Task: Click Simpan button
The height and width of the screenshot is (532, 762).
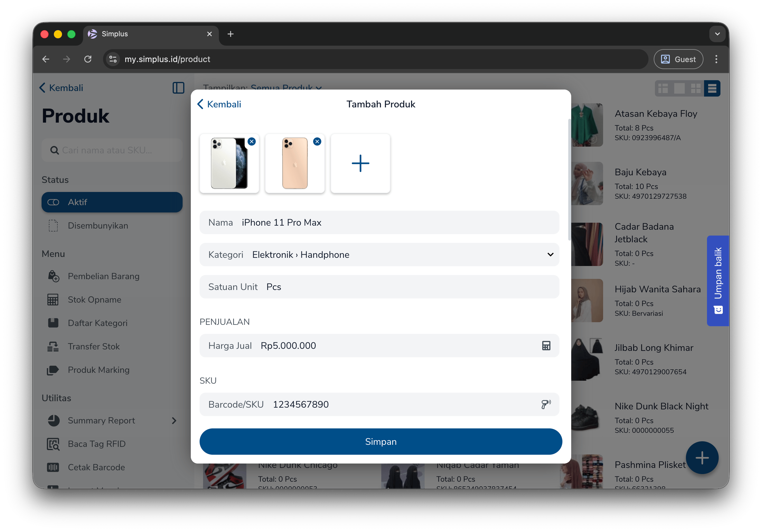Action: [381, 441]
